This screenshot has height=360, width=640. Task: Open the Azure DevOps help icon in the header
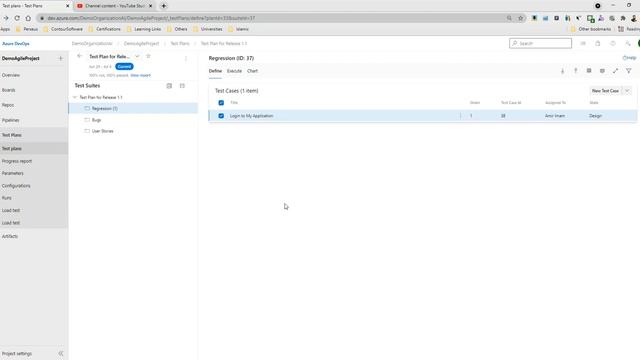613,43
